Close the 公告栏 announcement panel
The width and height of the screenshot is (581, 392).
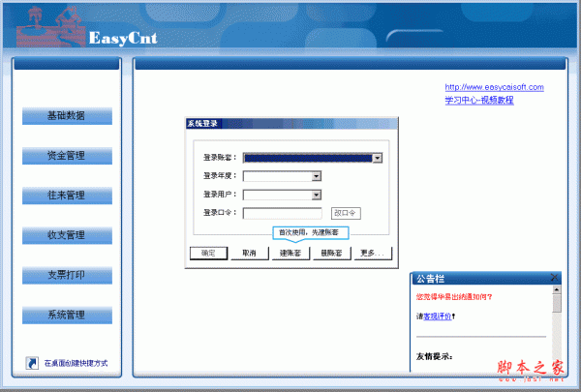554,278
